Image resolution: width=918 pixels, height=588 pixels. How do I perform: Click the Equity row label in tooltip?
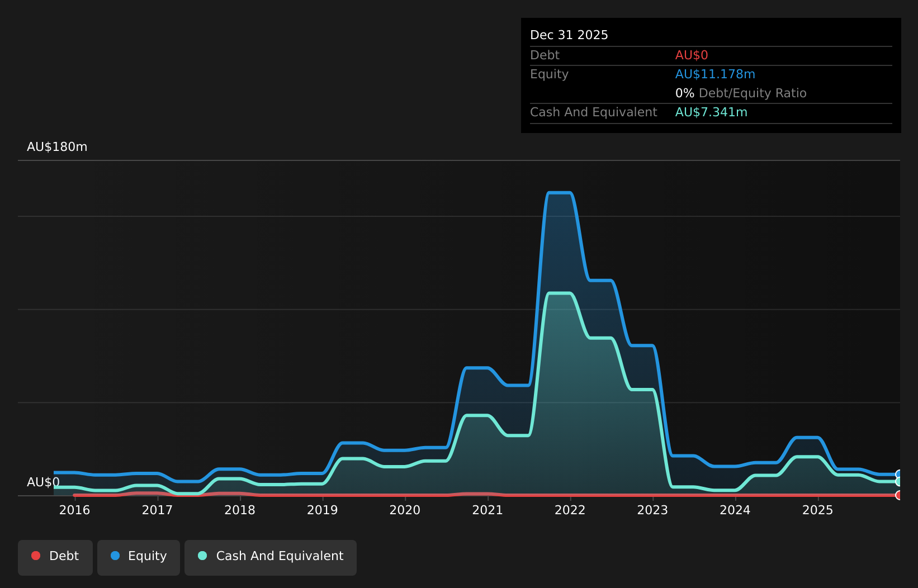(549, 74)
